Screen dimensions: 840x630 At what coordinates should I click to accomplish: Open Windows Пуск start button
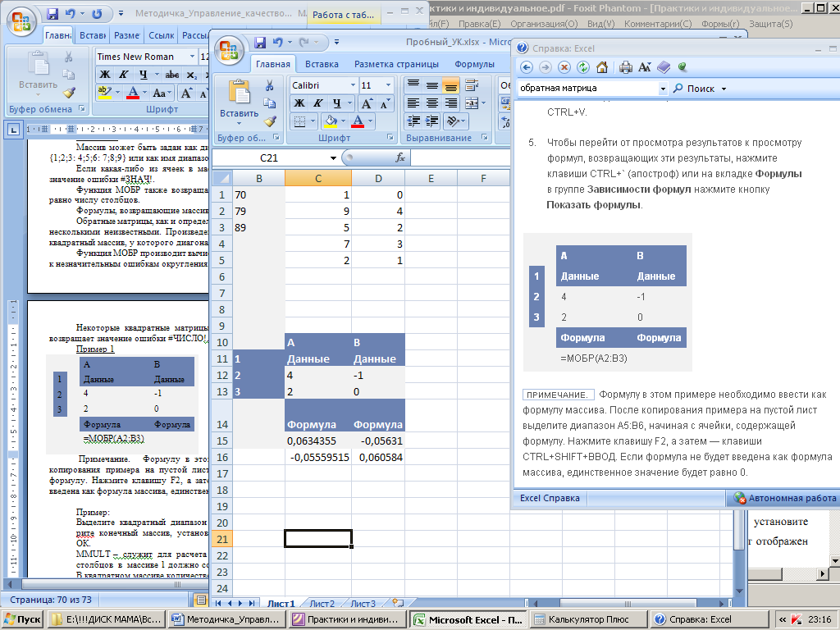pos(22,619)
